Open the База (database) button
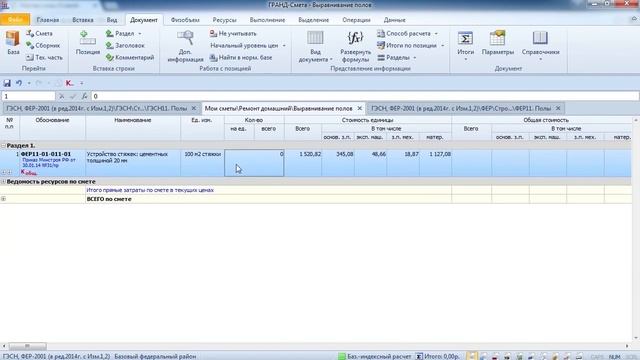The width and height of the screenshot is (640, 360). point(13,43)
